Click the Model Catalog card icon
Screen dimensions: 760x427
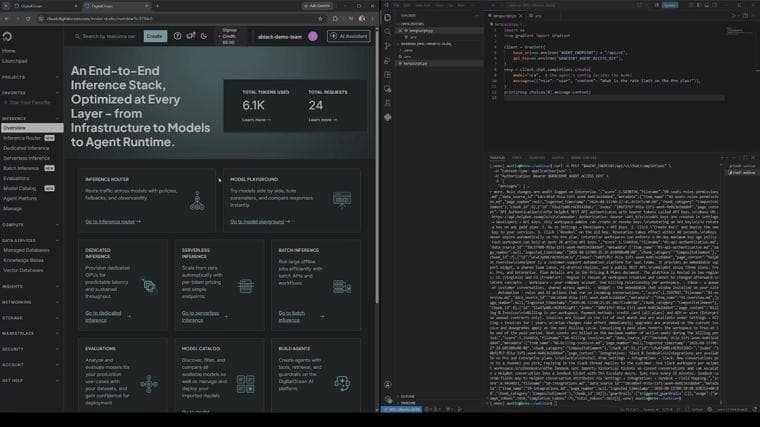click(x=246, y=384)
